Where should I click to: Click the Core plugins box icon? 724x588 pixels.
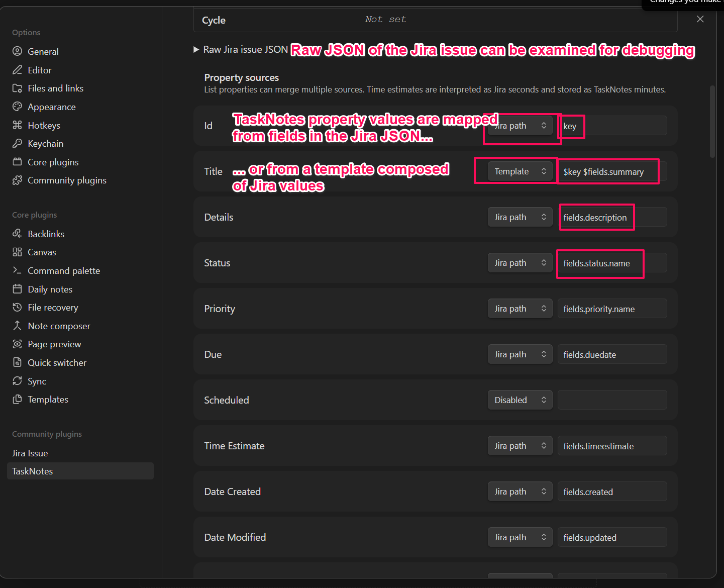18,162
